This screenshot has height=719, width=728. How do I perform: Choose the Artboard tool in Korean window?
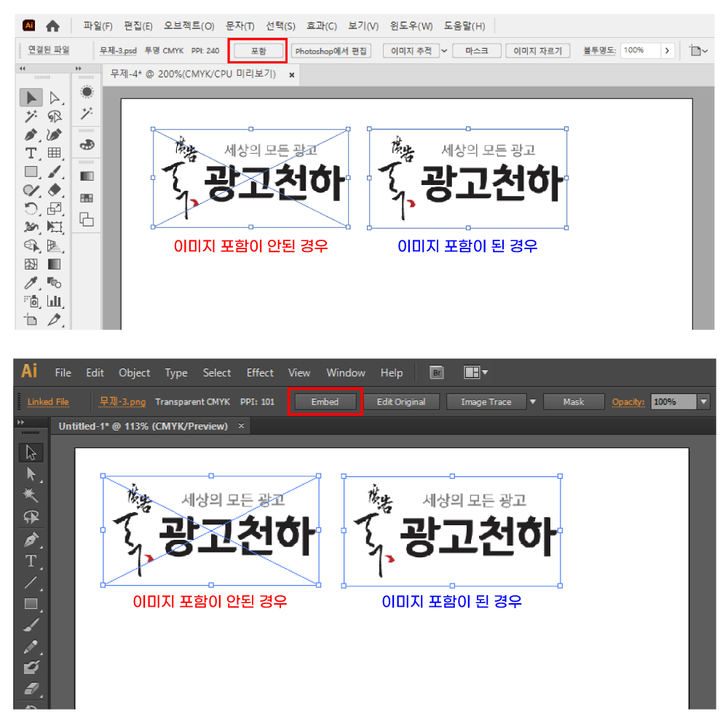pos(31,320)
